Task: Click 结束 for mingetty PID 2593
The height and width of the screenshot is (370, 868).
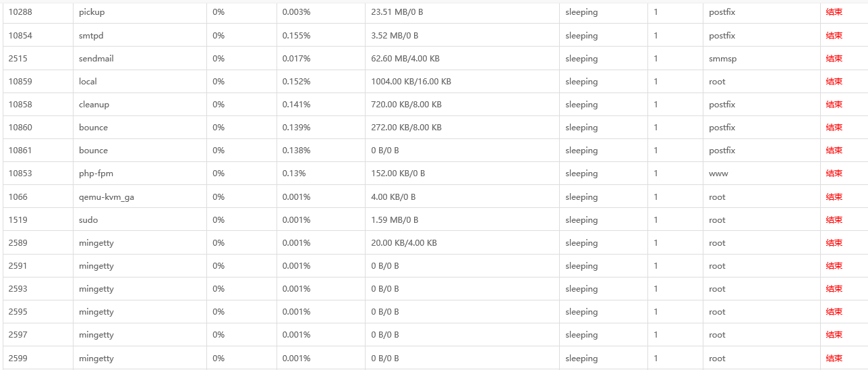Action: point(834,289)
